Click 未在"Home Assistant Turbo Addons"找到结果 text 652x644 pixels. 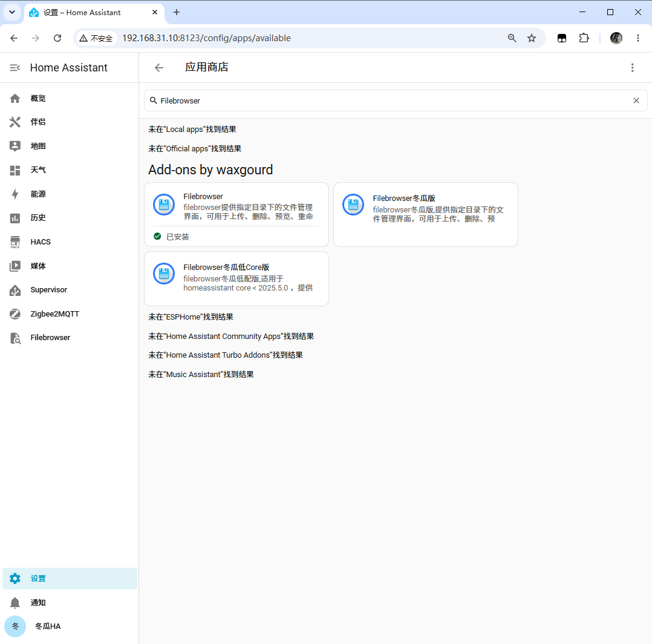coord(226,355)
